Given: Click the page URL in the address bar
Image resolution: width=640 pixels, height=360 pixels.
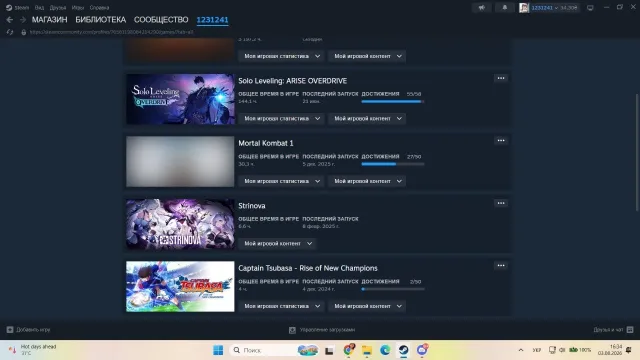Looking at the screenshot, I should coord(111,32).
